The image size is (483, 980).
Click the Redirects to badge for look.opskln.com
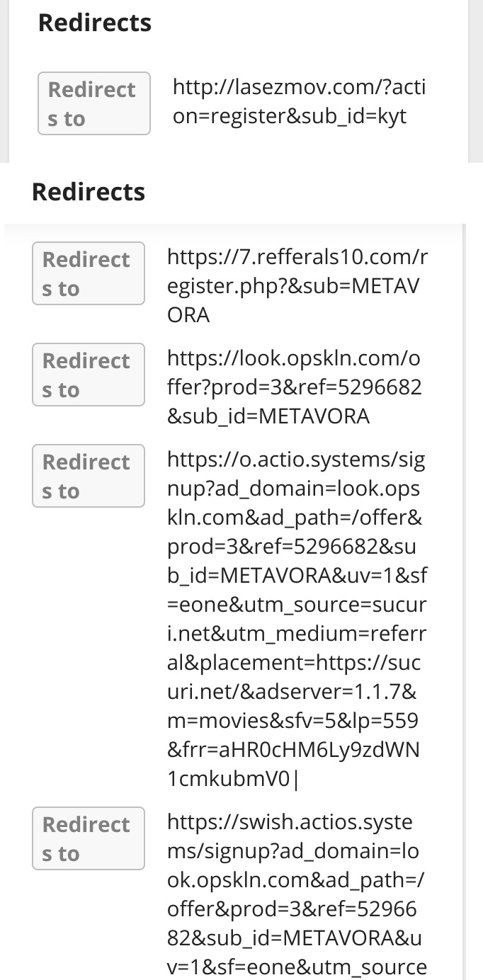(89, 375)
